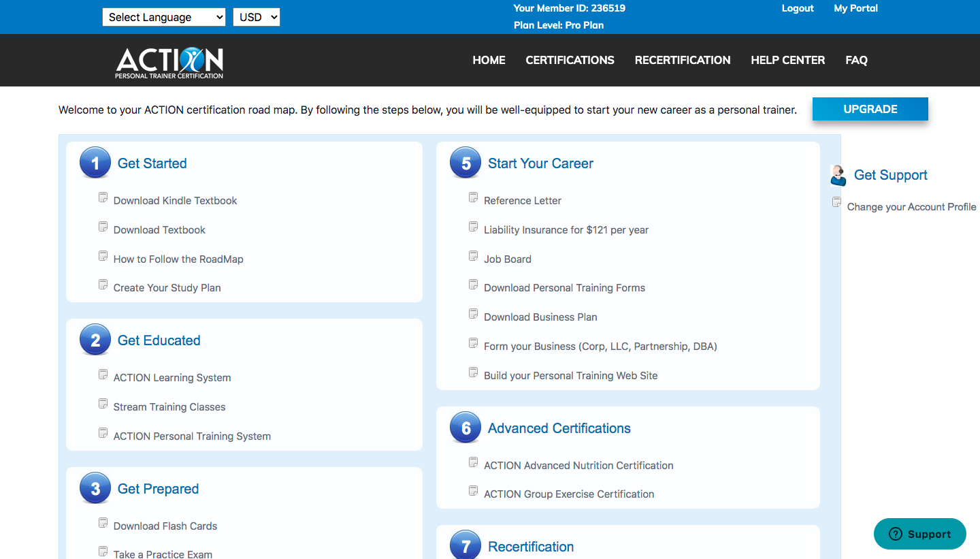Image resolution: width=980 pixels, height=559 pixels.
Task: Click the UPGRADE button
Action: click(x=870, y=109)
